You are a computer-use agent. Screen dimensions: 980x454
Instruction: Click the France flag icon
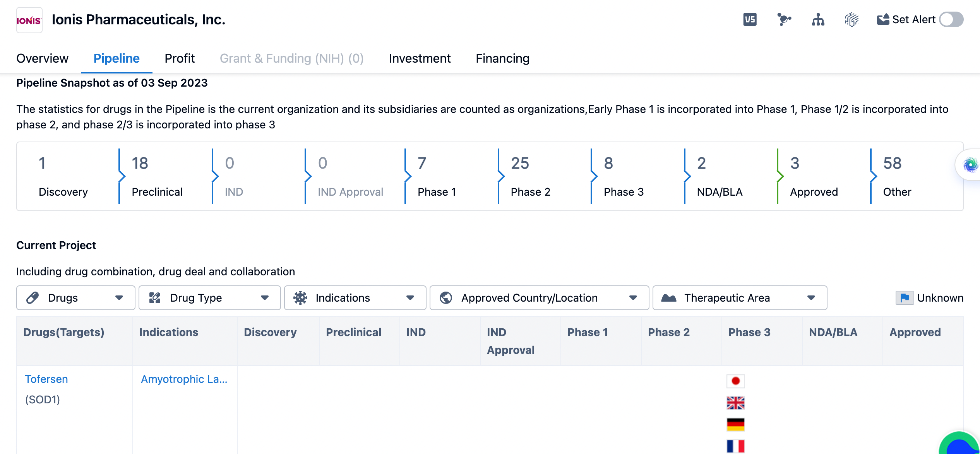pos(735,446)
